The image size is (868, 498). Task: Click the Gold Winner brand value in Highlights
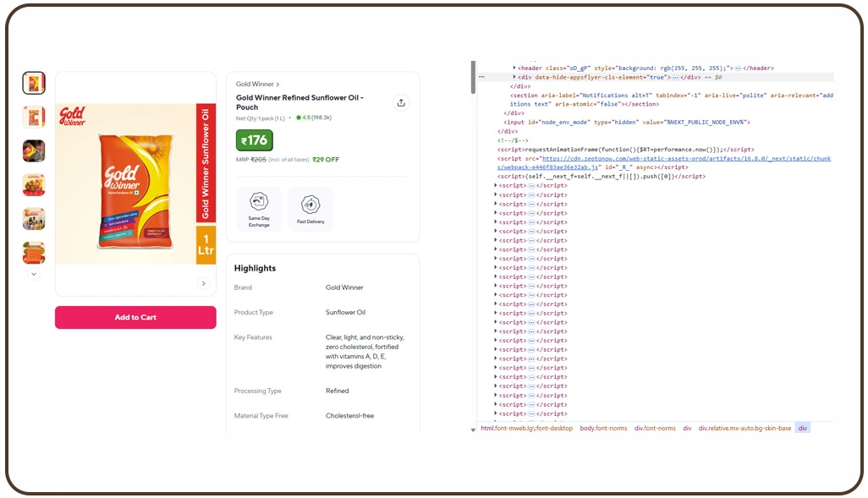click(344, 287)
